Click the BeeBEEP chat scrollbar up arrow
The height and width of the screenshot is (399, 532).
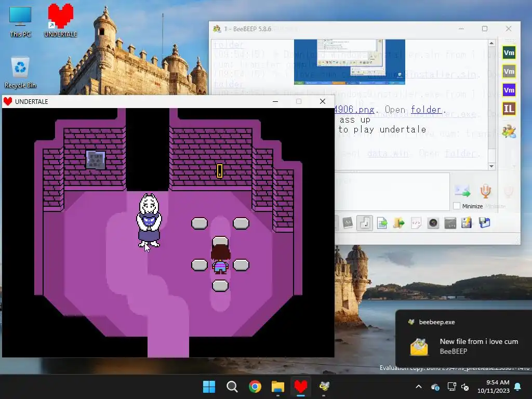tap(491, 44)
